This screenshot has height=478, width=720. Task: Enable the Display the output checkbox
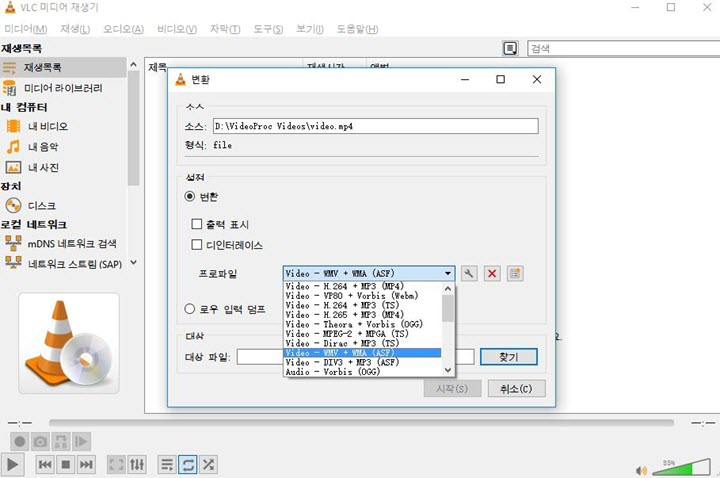click(197, 224)
